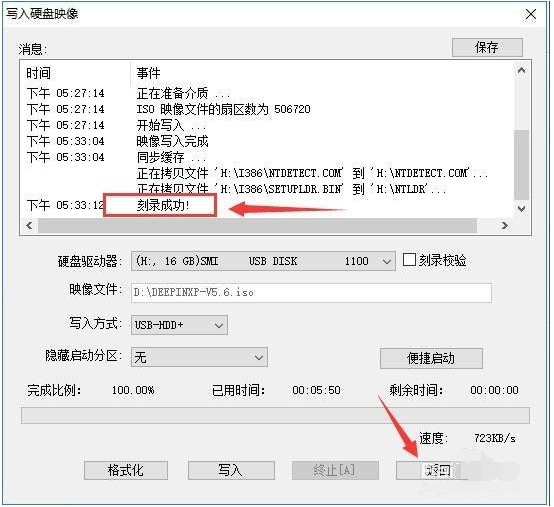This screenshot has height=507, width=554.
Task: Click the 保存 button
Action: click(487, 47)
